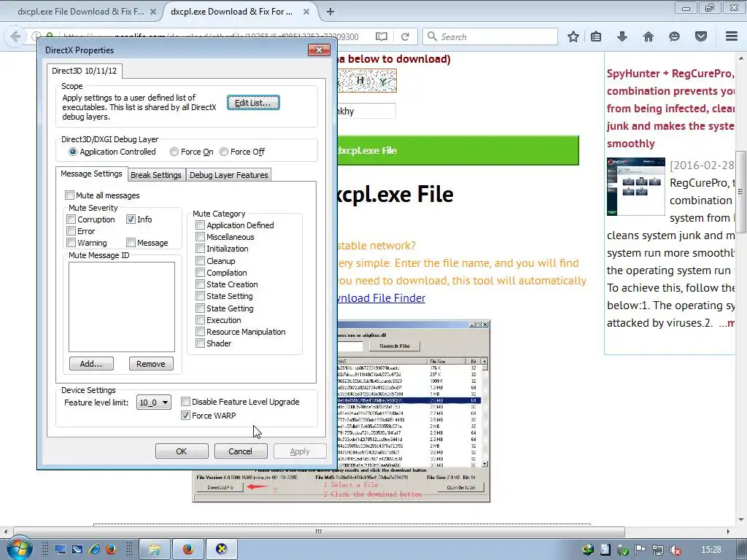Click OK in DirectX Properties
Viewport: 747px width, 560px height.
[x=182, y=451]
